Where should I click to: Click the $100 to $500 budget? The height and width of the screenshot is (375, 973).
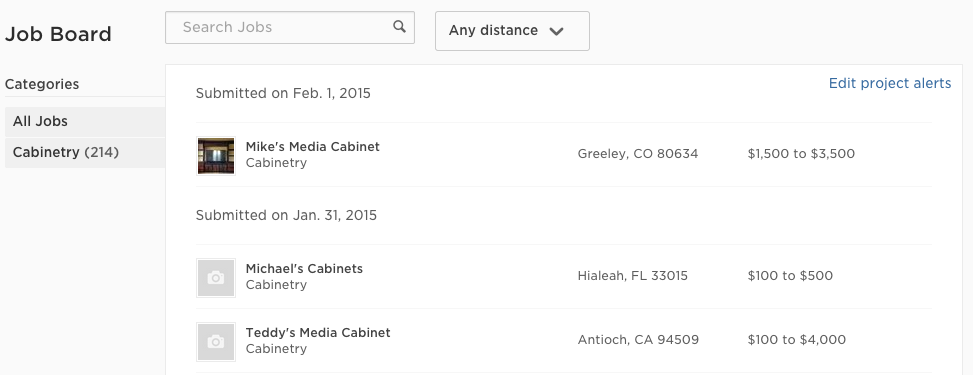tap(790, 276)
